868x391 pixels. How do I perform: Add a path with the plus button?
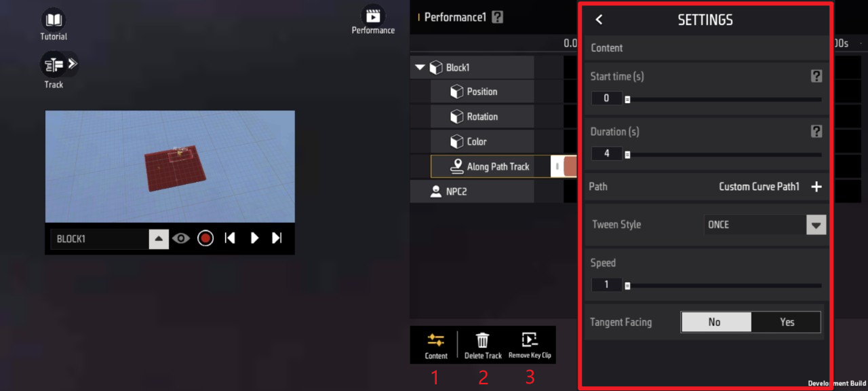[816, 187]
